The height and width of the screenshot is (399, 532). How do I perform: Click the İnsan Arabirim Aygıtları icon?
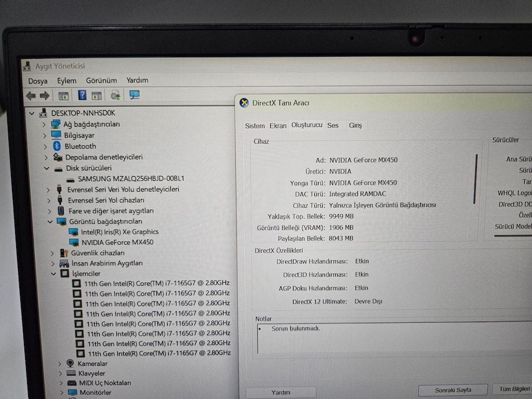(x=64, y=263)
